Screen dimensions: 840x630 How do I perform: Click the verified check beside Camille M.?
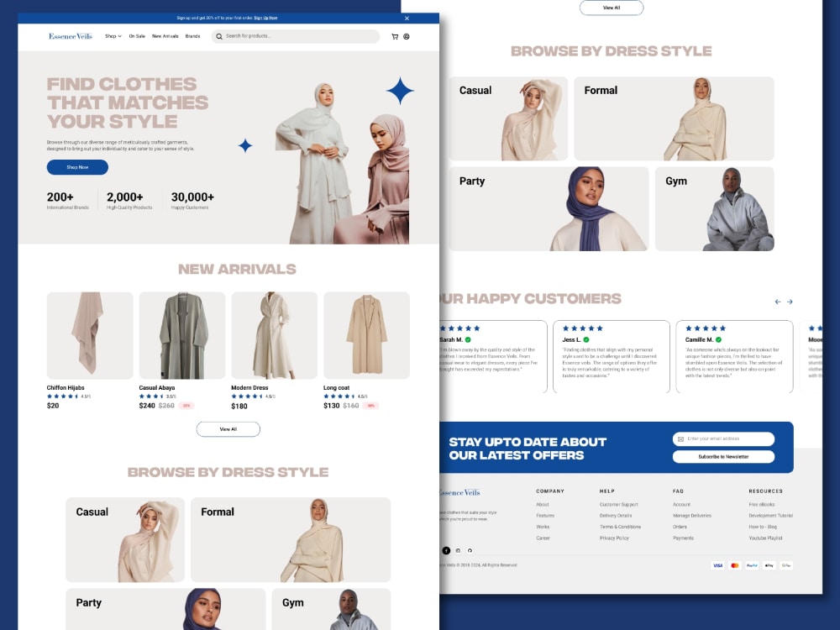(x=718, y=339)
